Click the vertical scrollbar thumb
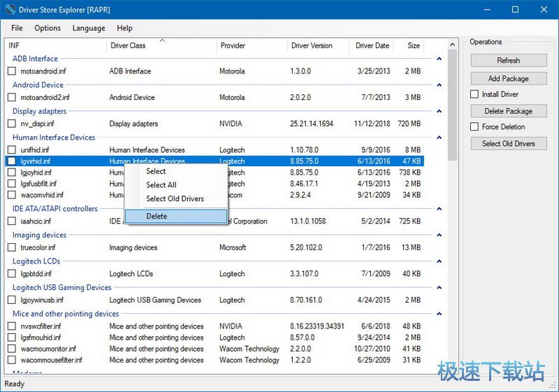This screenshot has height=392, width=559. [x=452, y=105]
